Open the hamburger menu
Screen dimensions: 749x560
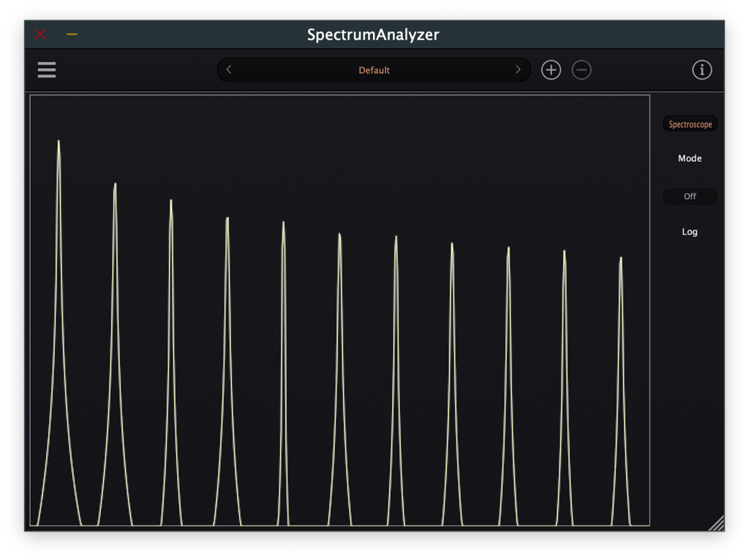coord(46,69)
